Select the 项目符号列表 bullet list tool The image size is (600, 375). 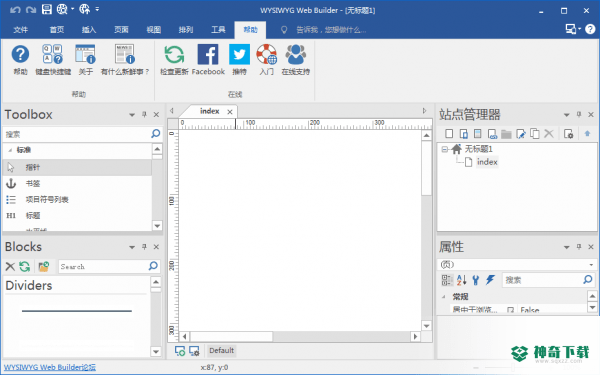click(77, 200)
